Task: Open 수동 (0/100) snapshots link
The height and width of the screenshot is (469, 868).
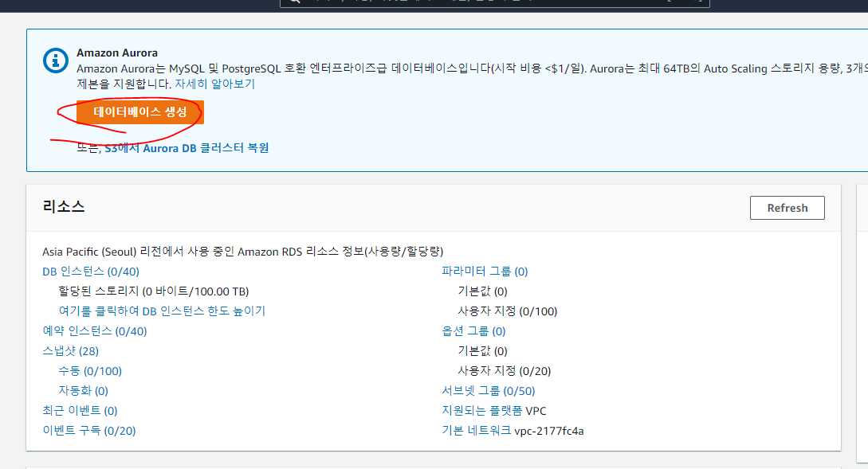Action: pos(90,371)
